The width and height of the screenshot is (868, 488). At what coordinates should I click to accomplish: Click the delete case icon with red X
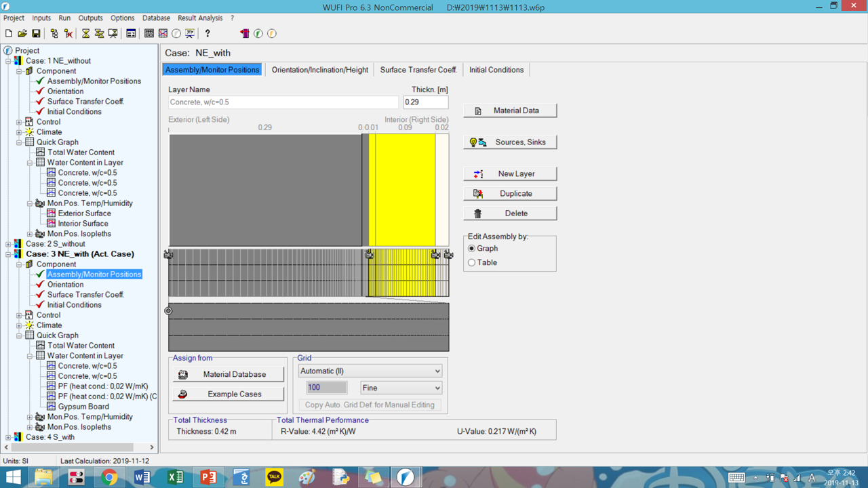68,33
